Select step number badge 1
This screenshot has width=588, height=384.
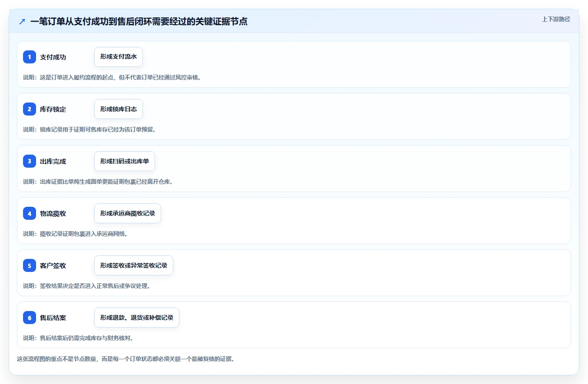tap(30, 57)
